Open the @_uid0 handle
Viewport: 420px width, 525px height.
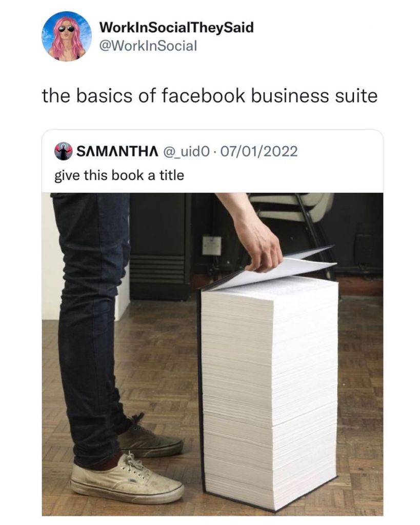click(x=187, y=151)
